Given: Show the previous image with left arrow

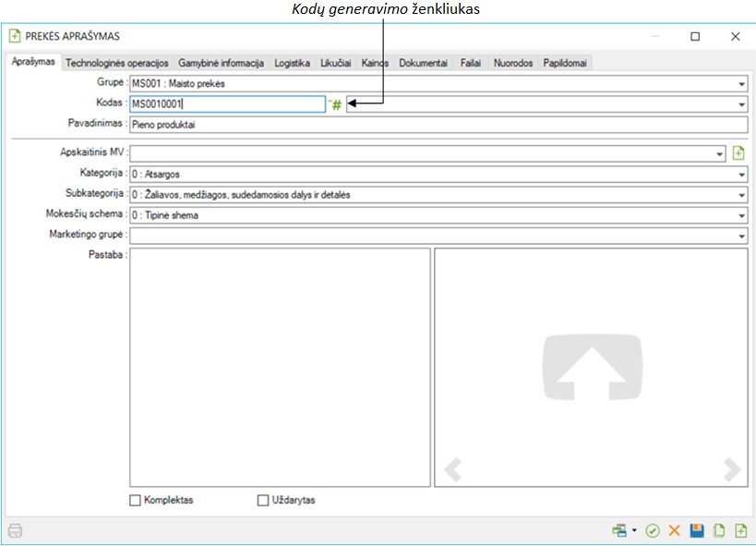Looking at the screenshot, I should 452,469.
